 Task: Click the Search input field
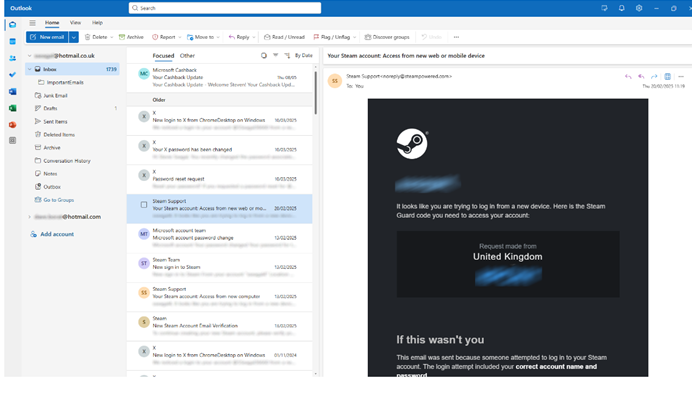click(x=225, y=8)
